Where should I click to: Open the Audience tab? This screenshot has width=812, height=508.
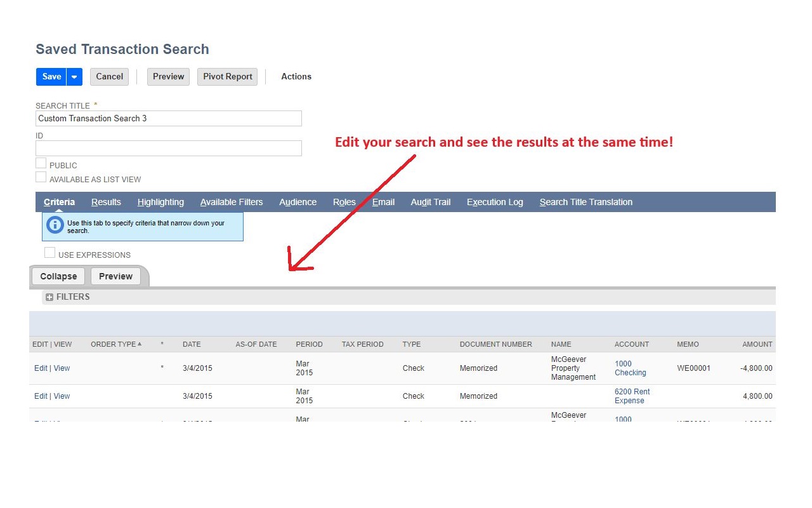pos(298,202)
